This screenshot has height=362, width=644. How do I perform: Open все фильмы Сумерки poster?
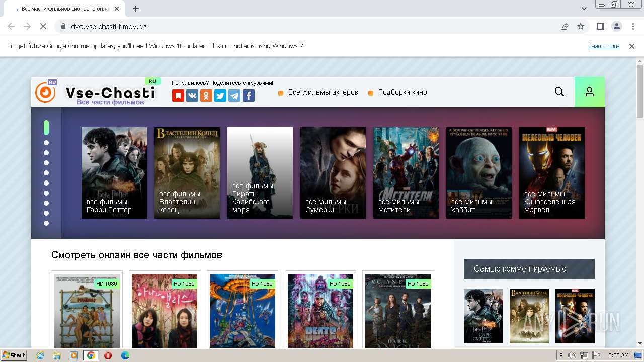tap(333, 173)
